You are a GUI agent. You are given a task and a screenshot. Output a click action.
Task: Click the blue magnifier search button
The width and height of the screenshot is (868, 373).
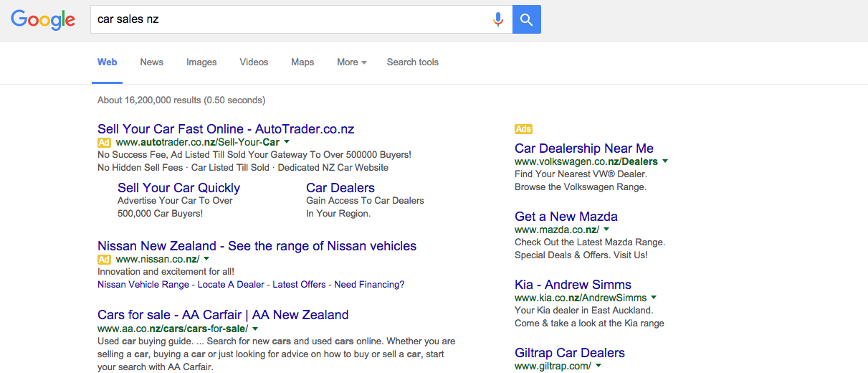(527, 19)
